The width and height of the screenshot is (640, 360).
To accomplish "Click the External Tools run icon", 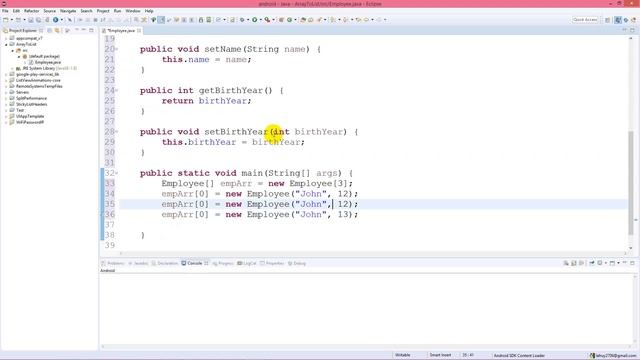I will pos(267,20).
